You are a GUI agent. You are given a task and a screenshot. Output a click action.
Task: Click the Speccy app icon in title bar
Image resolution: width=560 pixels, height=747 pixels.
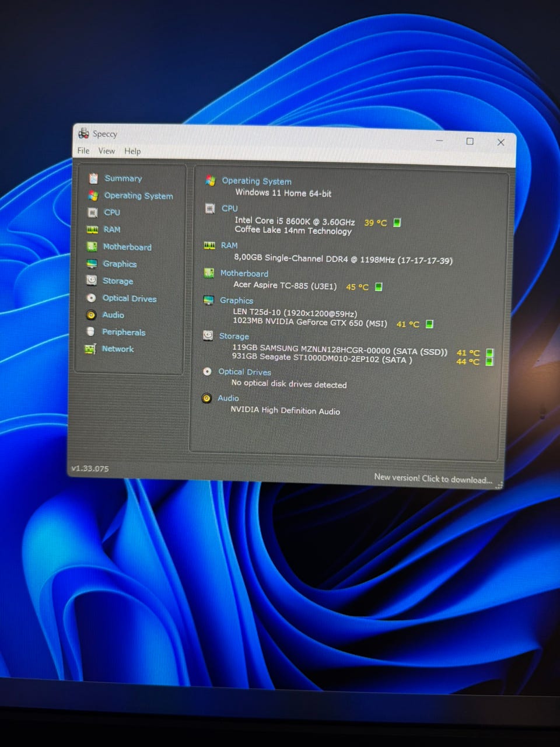(83, 133)
